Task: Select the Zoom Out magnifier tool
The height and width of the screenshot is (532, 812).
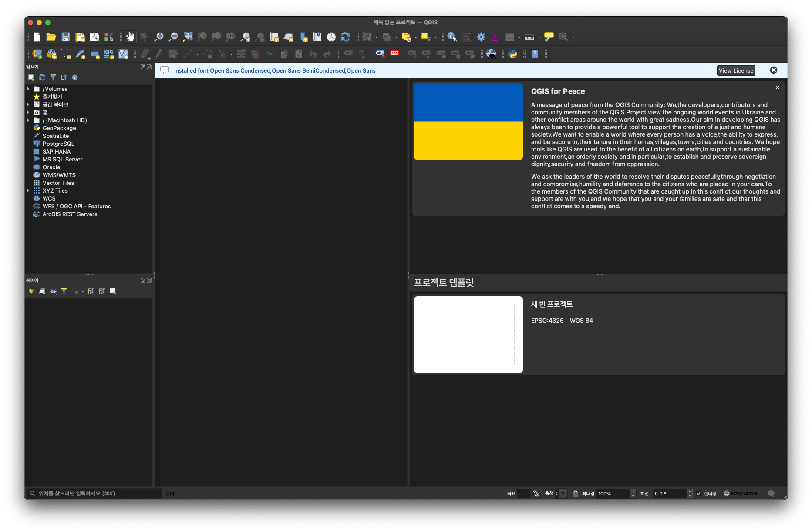Action: coord(173,37)
